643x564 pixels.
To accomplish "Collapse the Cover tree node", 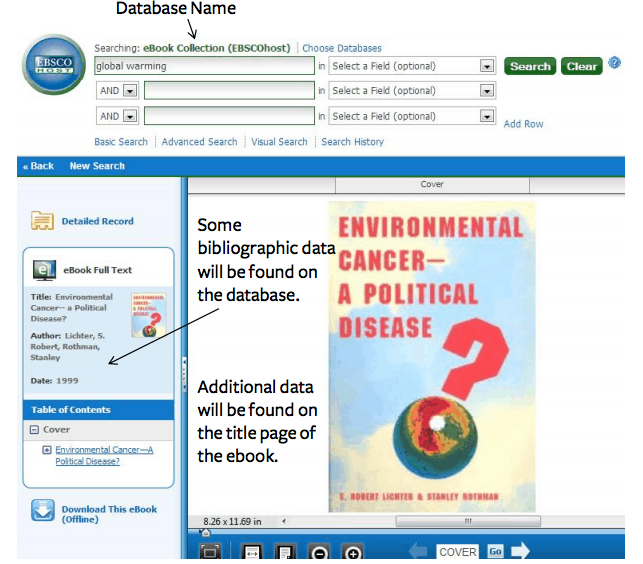I will pyautogui.click(x=34, y=429).
